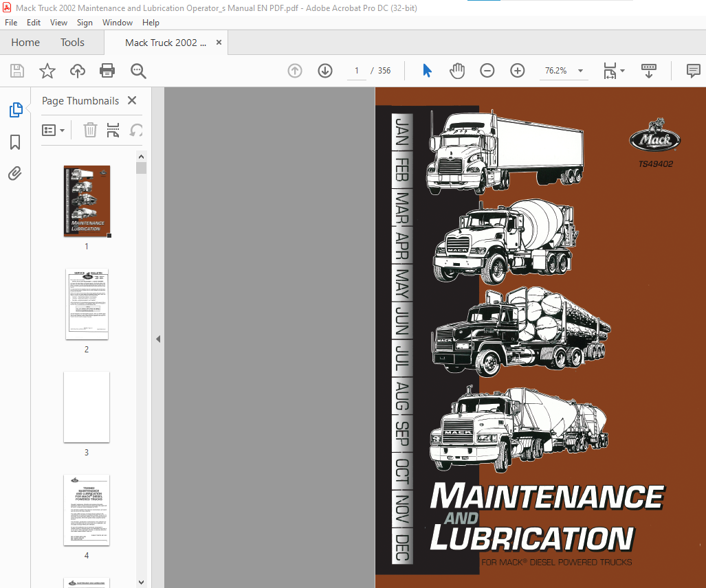Add the document to starred files
706x588 pixels.
click(47, 71)
